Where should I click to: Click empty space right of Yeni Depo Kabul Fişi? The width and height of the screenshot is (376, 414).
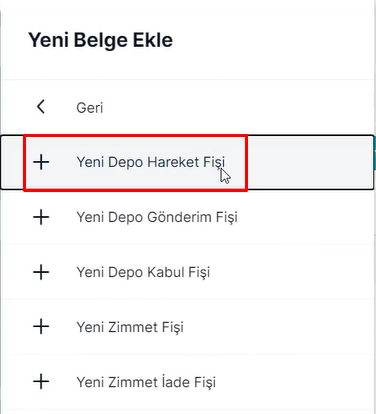[x=292, y=272]
